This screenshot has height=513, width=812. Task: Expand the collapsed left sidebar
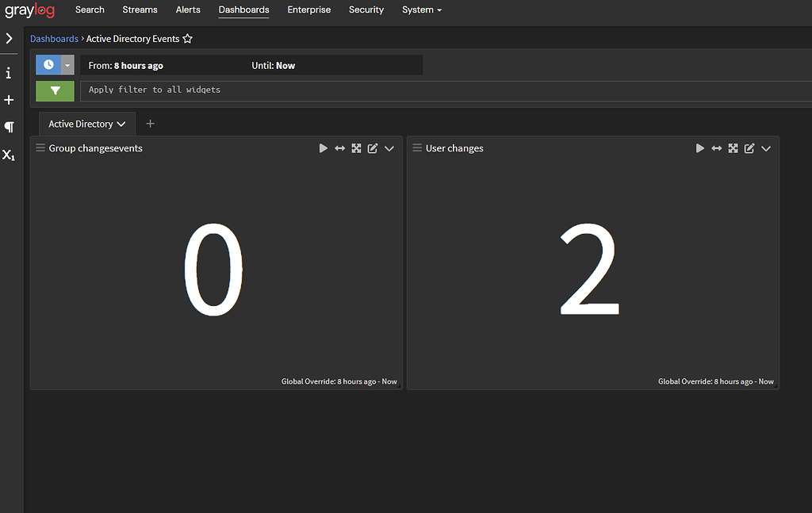click(x=9, y=37)
